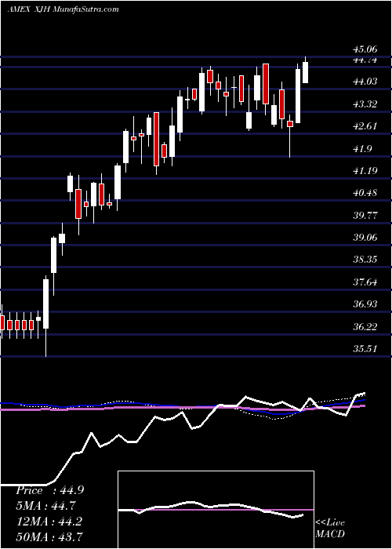Click the 39.06 price axis label
392x549 pixels.
click(x=365, y=238)
